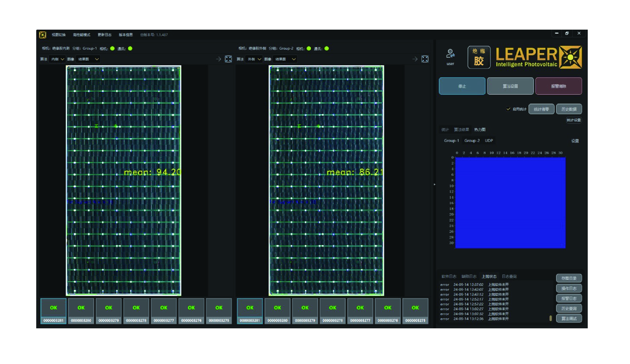Expand 结果图 image dropdown in Group-1
The image size is (630, 364).
pyautogui.click(x=88, y=59)
